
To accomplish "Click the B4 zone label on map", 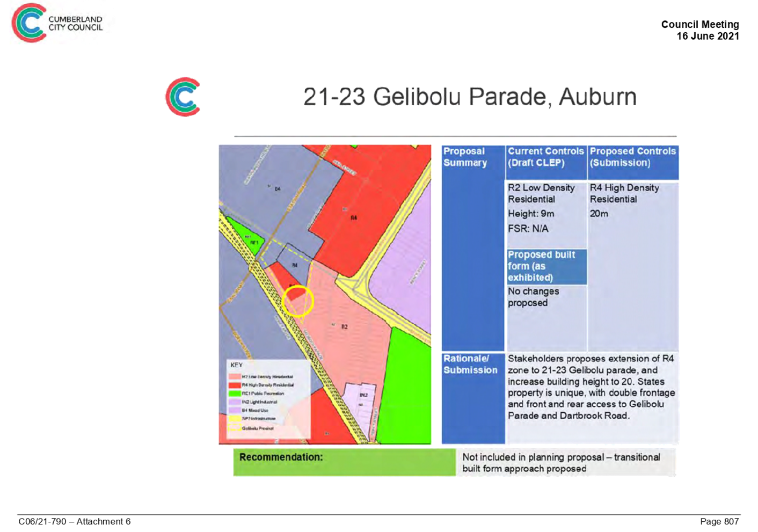I will [277, 189].
